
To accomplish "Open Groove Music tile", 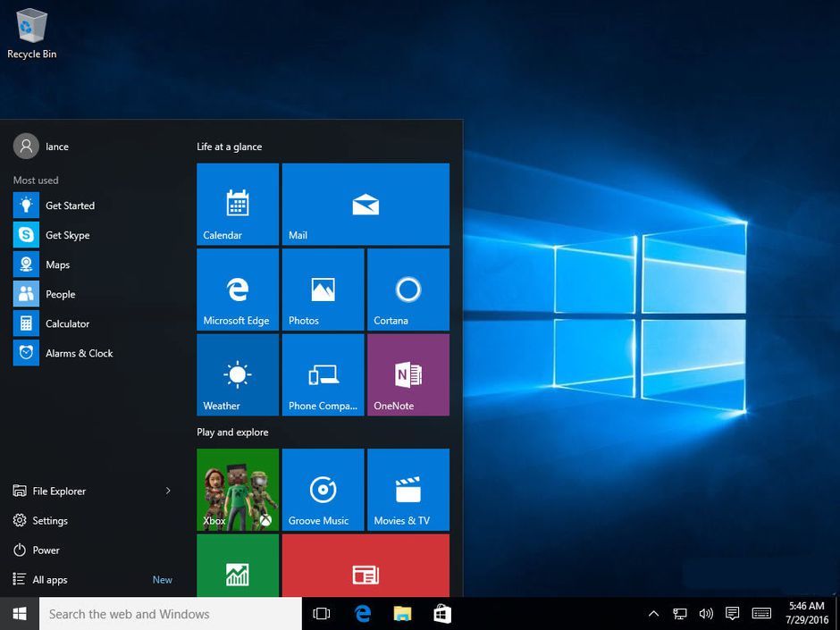I will [x=323, y=489].
